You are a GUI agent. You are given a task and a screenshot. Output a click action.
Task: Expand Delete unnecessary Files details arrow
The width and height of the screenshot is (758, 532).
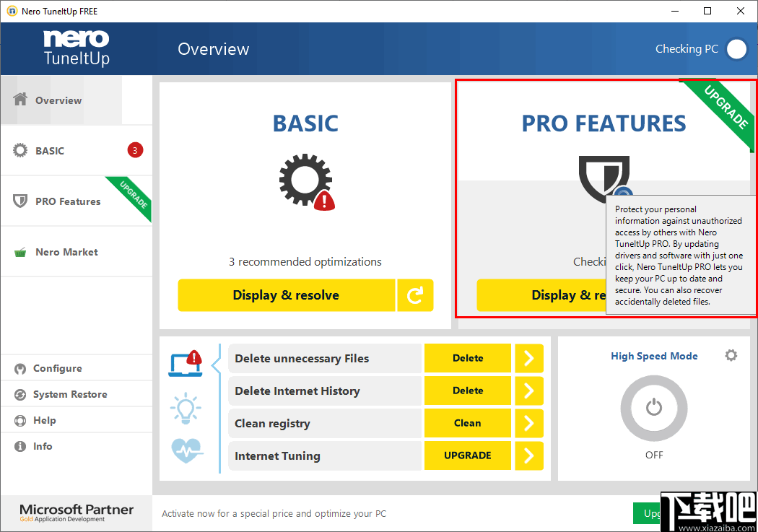point(529,358)
